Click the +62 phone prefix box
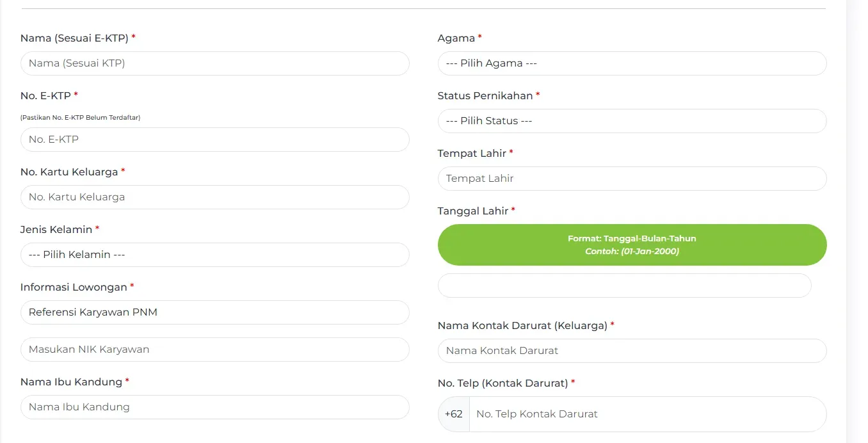 click(453, 414)
